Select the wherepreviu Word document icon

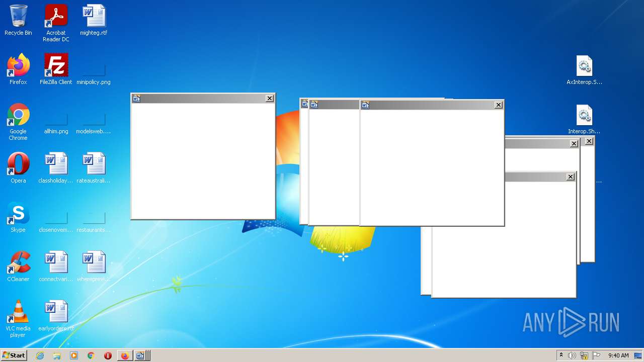(x=94, y=266)
